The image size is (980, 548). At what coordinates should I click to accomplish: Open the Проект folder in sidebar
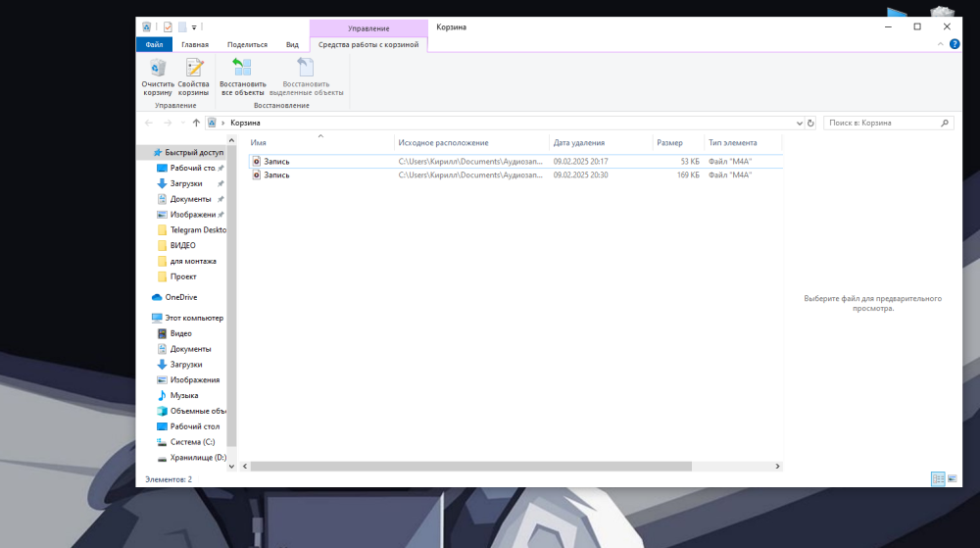[x=177, y=276]
